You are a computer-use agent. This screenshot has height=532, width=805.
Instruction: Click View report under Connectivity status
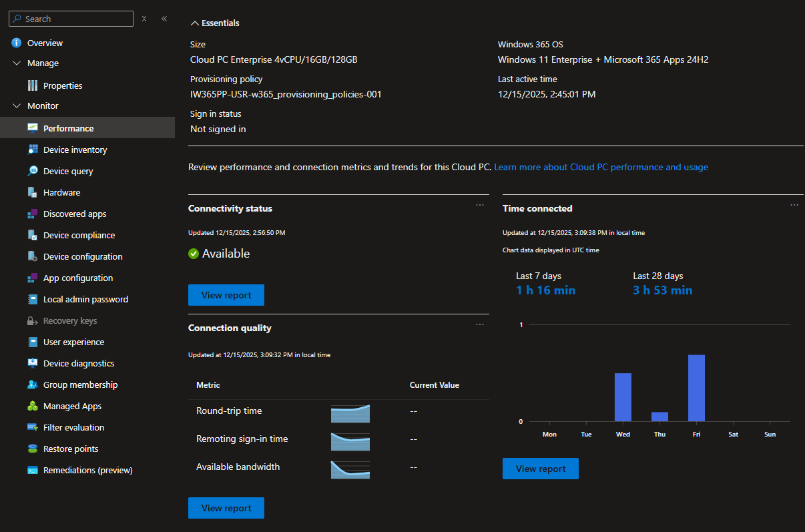[226, 295]
